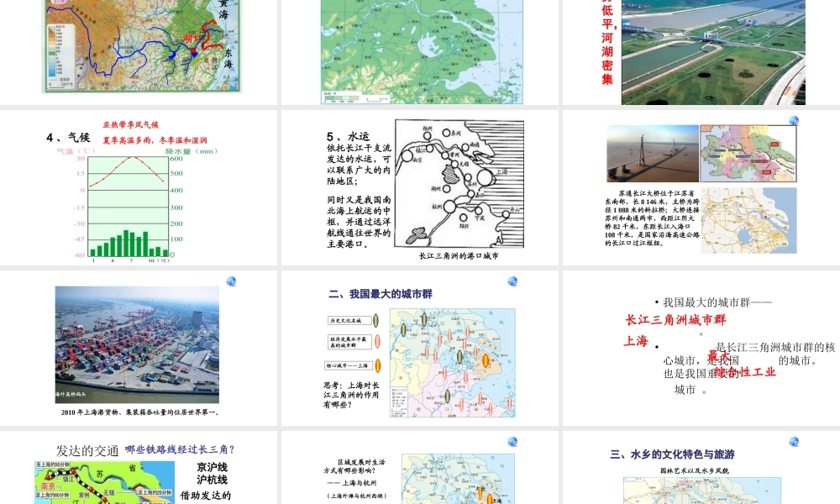Image resolution: width=840 pixels, height=504 pixels.
Task: Click the text 夏季高温多雨,冬季温和湿润
Action: tap(155, 140)
